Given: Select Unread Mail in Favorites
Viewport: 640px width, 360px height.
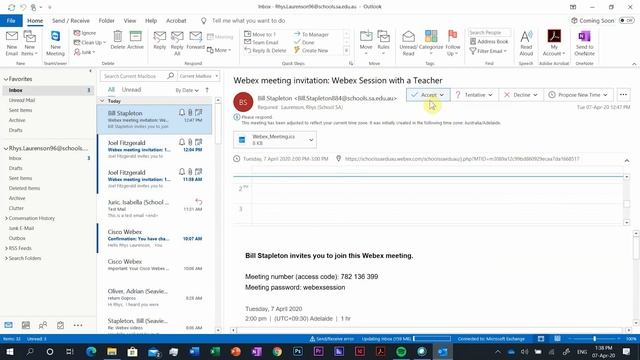Looking at the screenshot, I should [x=22, y=100].
